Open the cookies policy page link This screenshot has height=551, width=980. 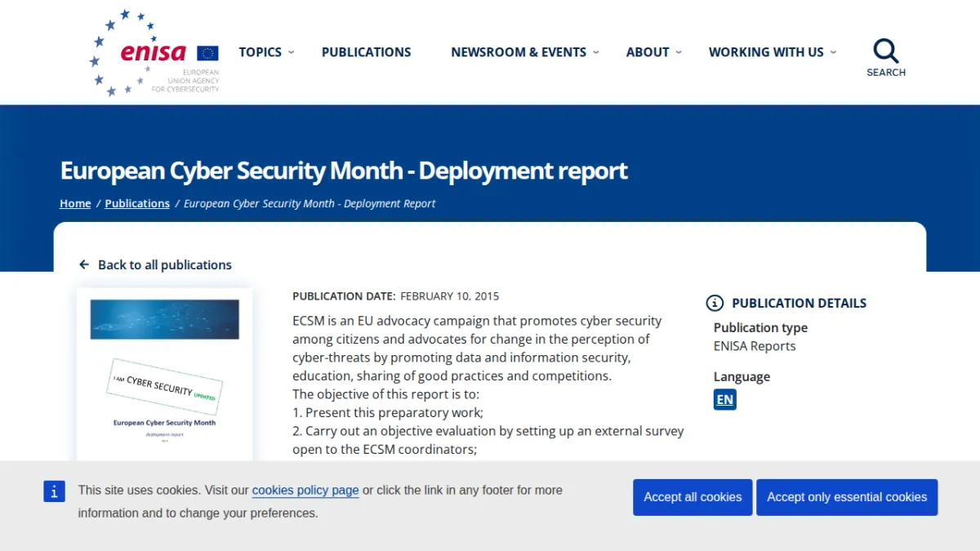pos(305,491)
